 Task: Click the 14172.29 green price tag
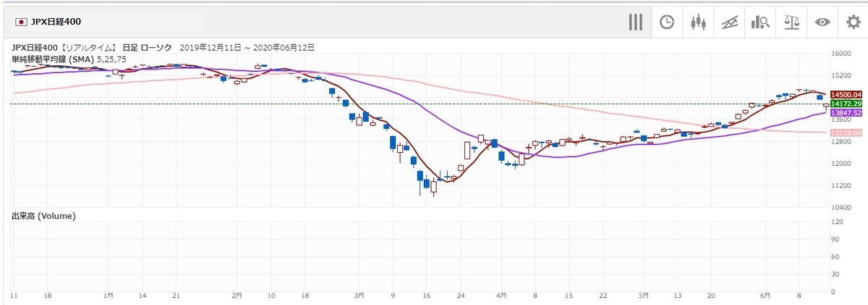[x=846, y=104]
